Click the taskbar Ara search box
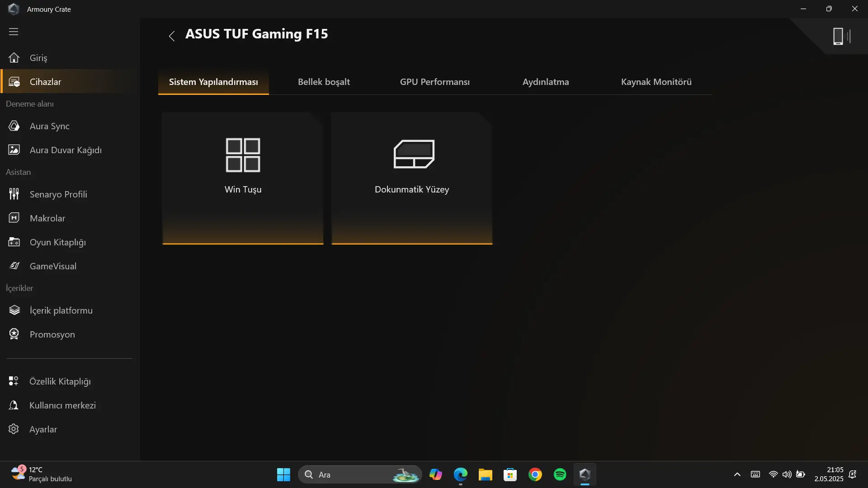Screen dimensions: 868x488 [x=360, y=475]
